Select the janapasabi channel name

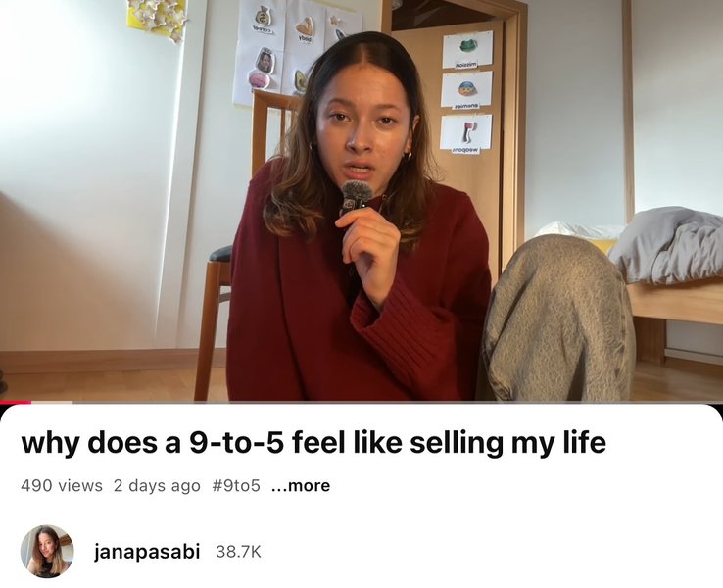click(147, 552)
